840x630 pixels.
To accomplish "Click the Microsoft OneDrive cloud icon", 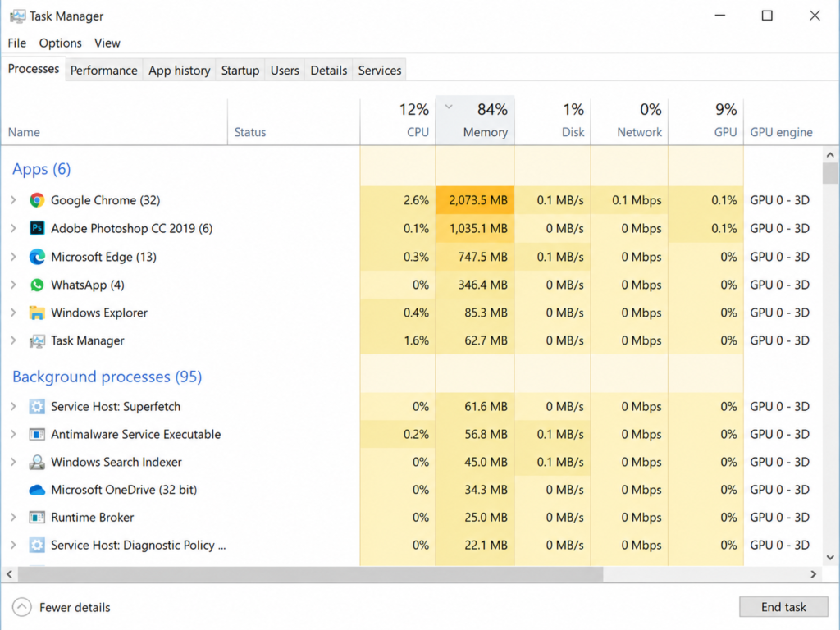I will click(x=37, y=490).
